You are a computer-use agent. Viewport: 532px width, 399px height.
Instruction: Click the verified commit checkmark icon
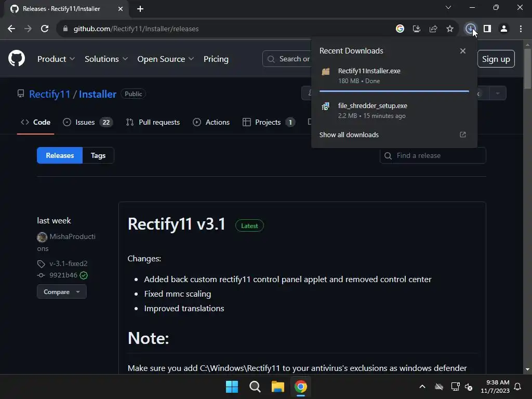coord(84,275)
